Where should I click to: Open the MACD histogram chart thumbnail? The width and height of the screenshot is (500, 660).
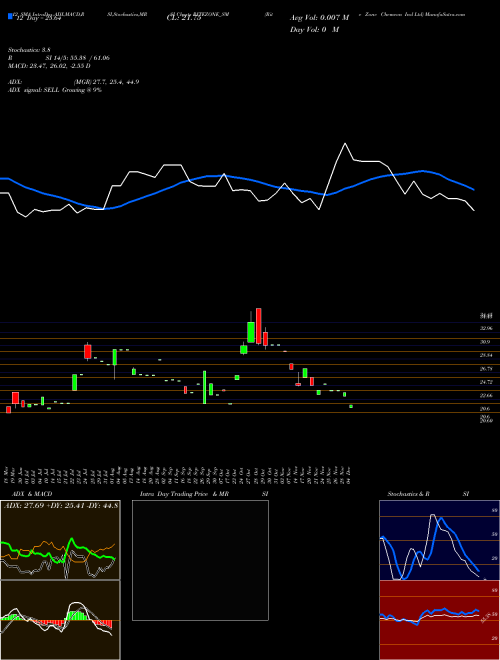pyautogui.click(x=60, y=620)
